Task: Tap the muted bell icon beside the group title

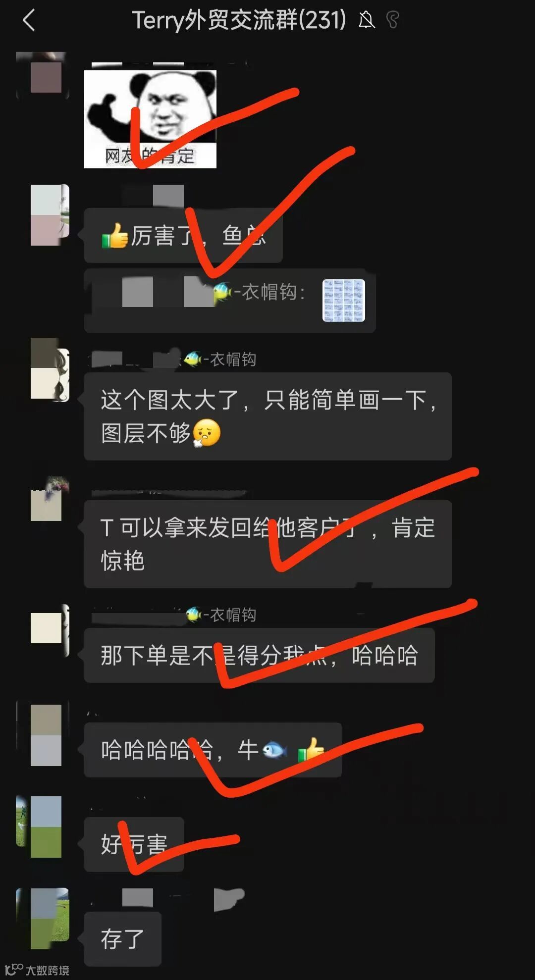Action: pos(367,20)
